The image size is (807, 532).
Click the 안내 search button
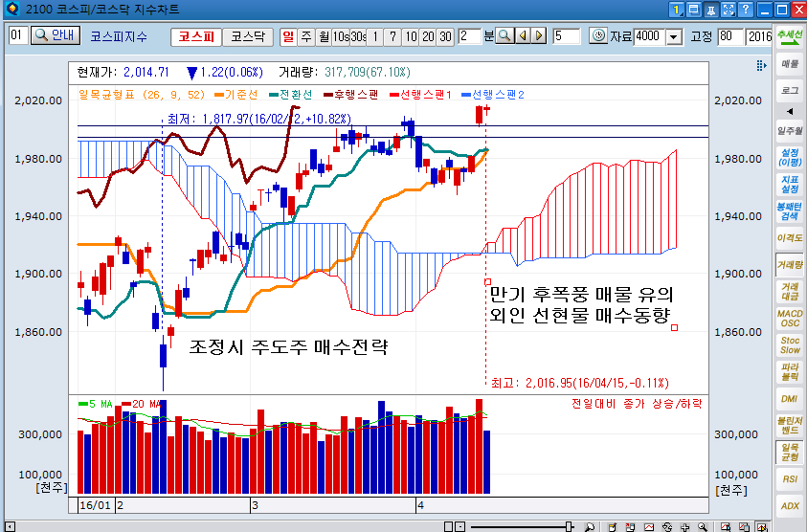(56, 35)
